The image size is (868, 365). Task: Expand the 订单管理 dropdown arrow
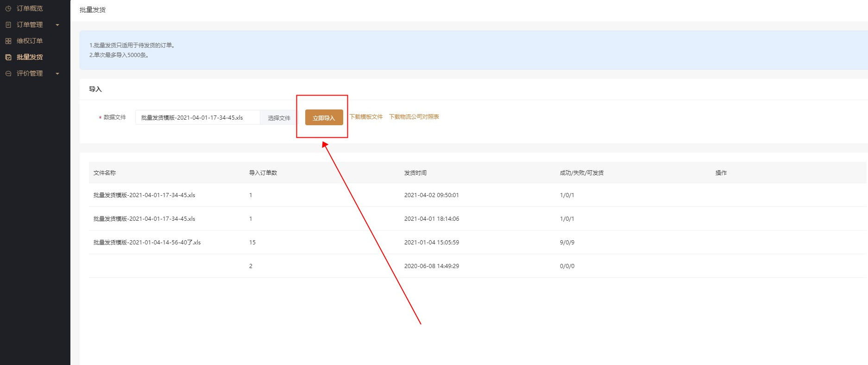point(57,25)
